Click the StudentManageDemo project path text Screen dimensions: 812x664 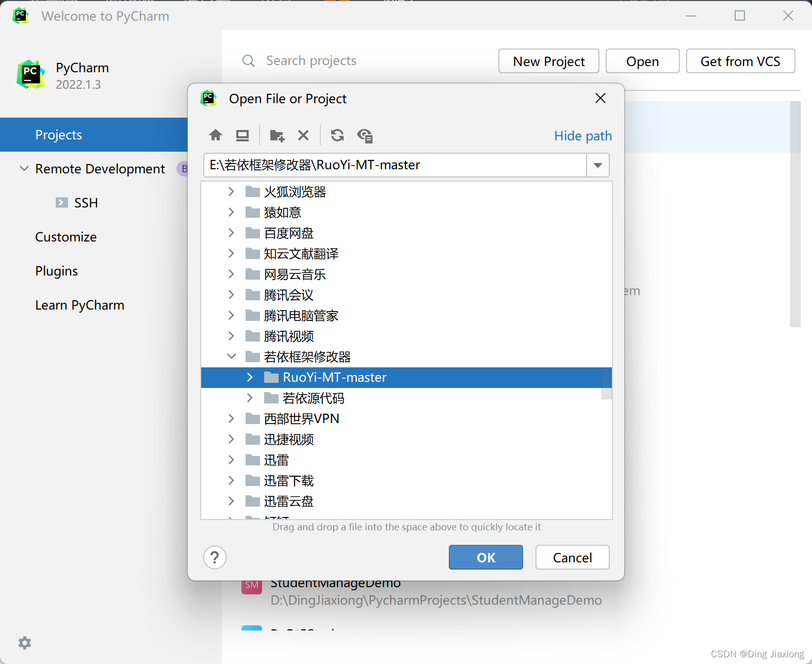pyautogui.click(x=436, y=601)
